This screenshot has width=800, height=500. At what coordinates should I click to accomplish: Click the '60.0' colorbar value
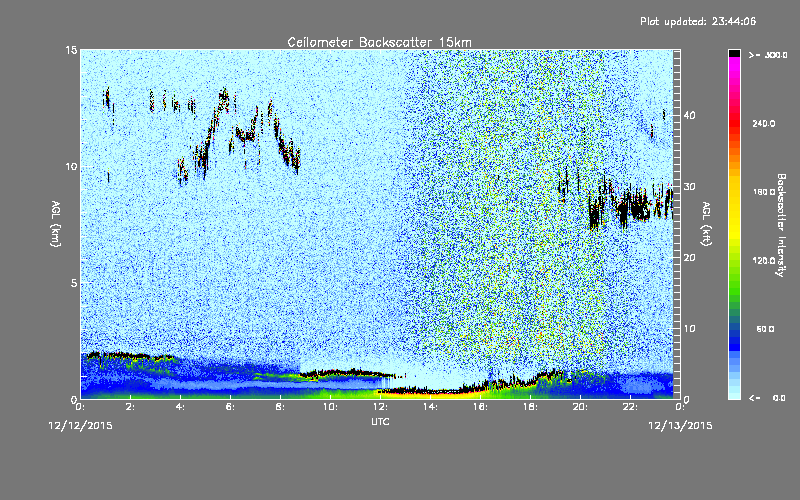[x=765, y=329]
